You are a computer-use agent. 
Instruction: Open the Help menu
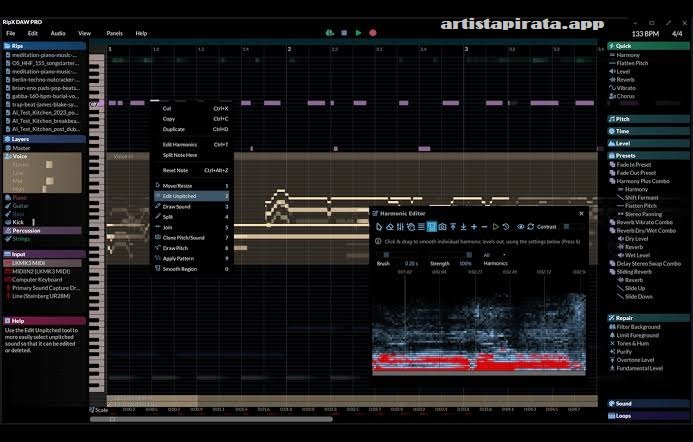pyautogui.click(x=141, y=33)
